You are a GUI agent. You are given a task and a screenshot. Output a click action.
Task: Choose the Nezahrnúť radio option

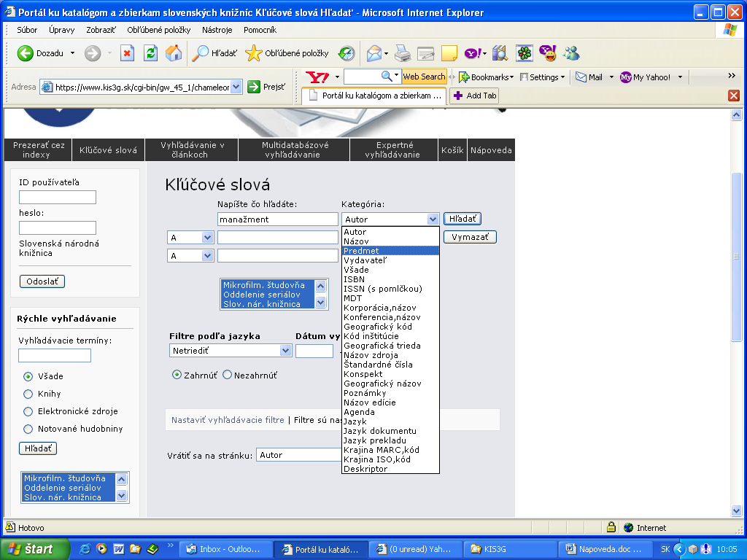click(x=227, y=375)
